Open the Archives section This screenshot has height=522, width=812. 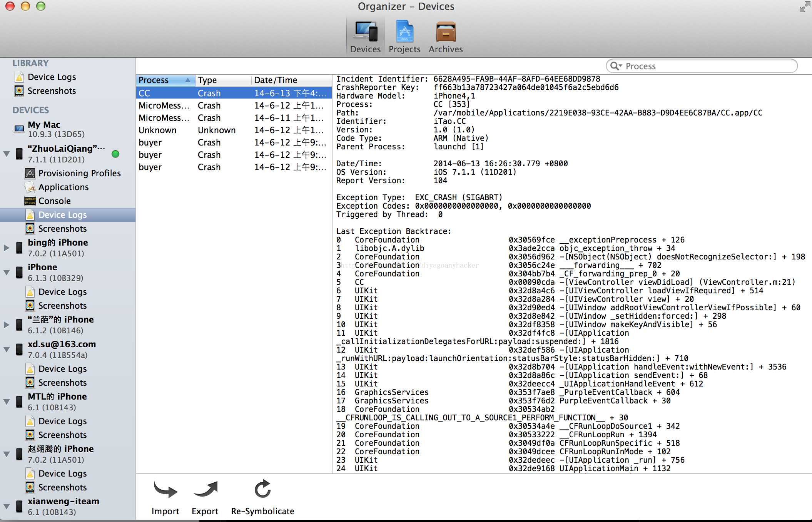(446, 37)
